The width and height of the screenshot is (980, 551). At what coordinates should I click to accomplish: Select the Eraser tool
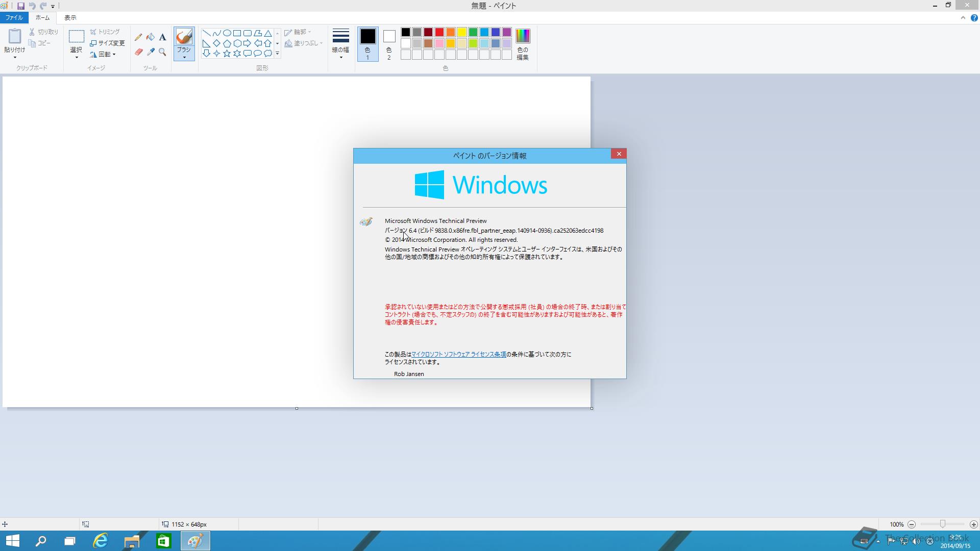[138, 52]
